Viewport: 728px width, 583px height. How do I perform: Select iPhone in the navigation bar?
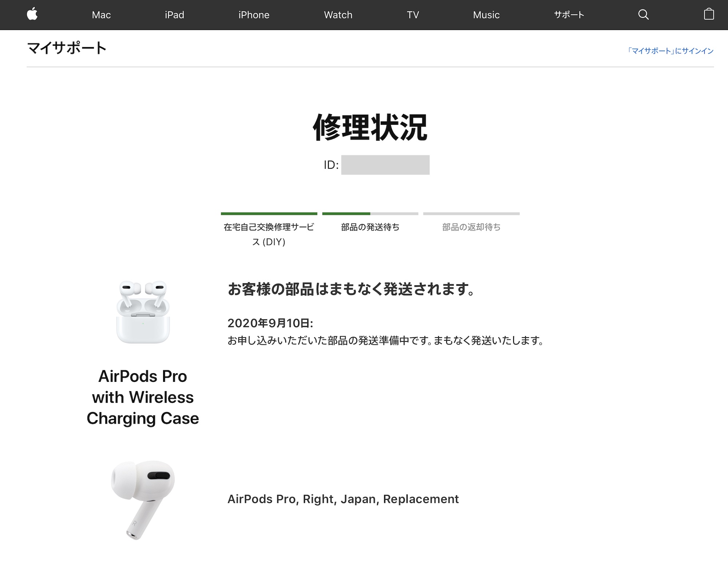pyautogui.click(x=254, y=15)
